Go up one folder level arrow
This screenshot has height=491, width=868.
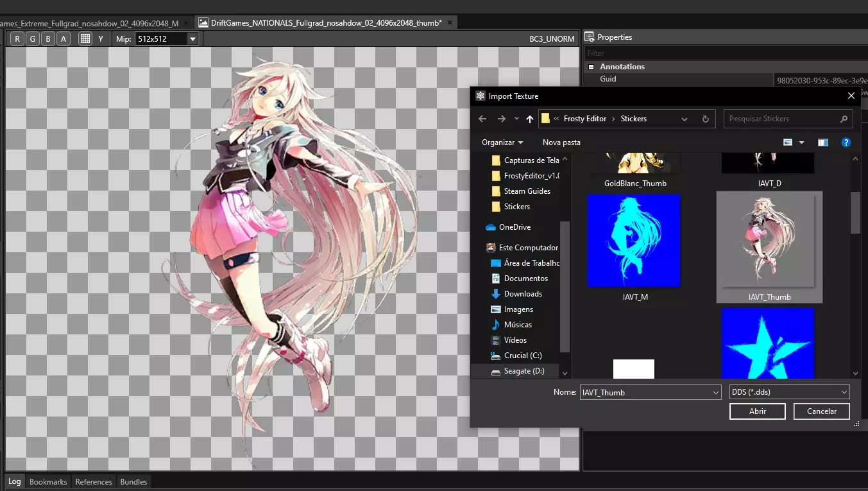[x=529, y=119]
